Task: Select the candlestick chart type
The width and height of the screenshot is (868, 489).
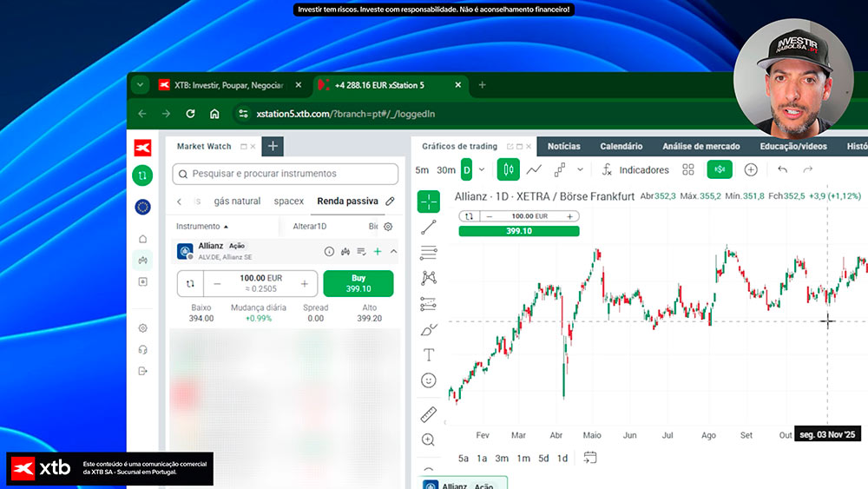Action: [508, 169]
